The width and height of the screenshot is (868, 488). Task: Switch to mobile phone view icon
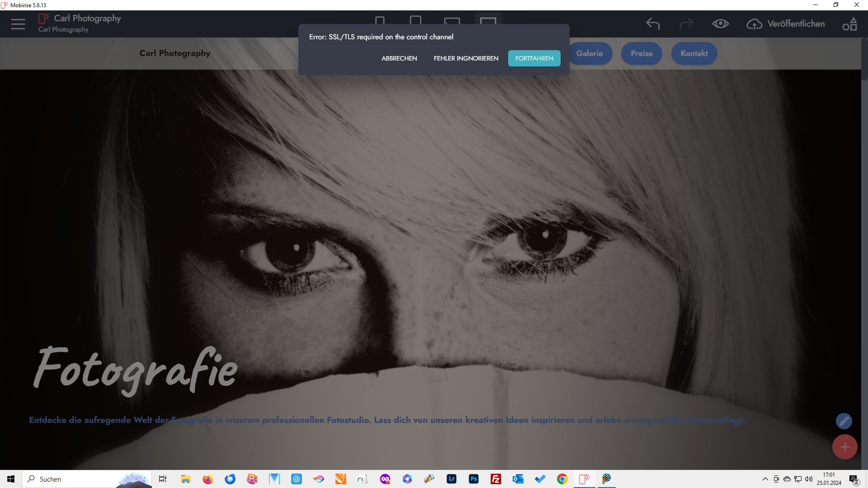coord(380,20)
